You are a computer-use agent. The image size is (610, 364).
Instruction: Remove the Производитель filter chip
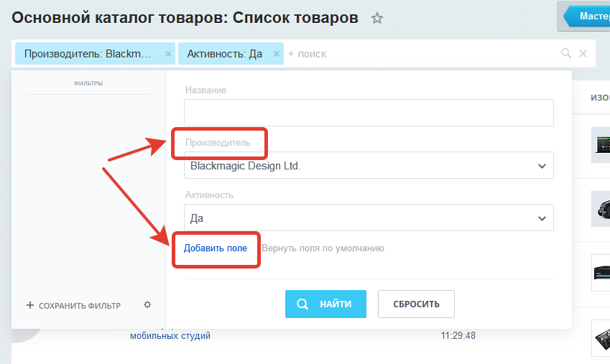168,54
